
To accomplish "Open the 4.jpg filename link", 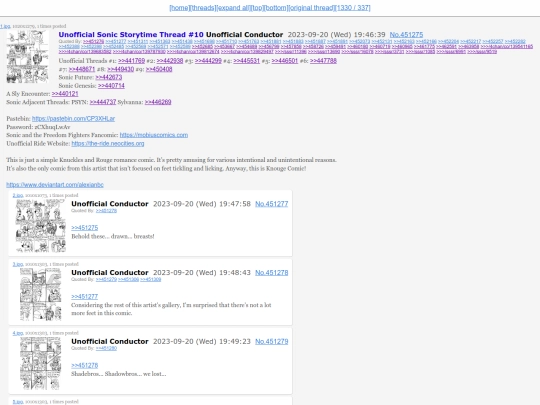I will point(18,333).
